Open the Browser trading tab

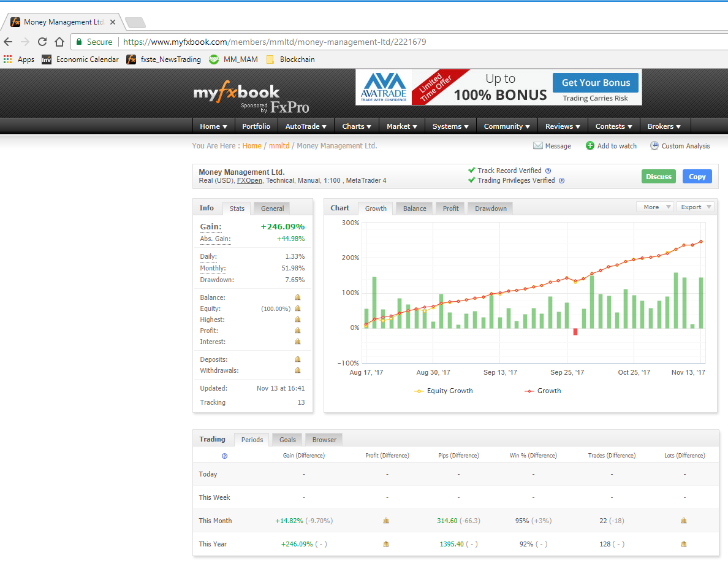pyautogui.click(x=324, y=440)
